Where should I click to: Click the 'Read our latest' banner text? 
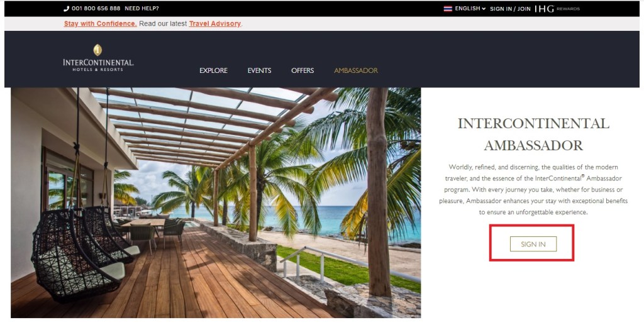[x=163, y=24]
